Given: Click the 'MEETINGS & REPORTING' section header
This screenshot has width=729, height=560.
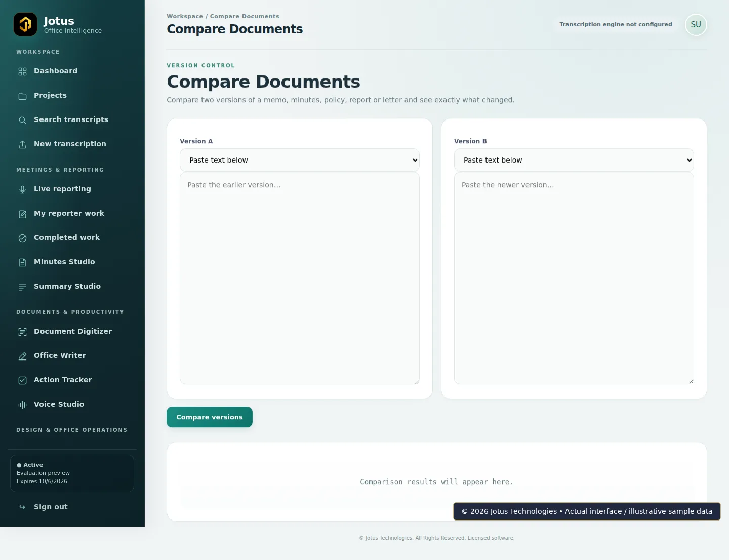Looking at the screenshot, I should [x=60, y=170].
